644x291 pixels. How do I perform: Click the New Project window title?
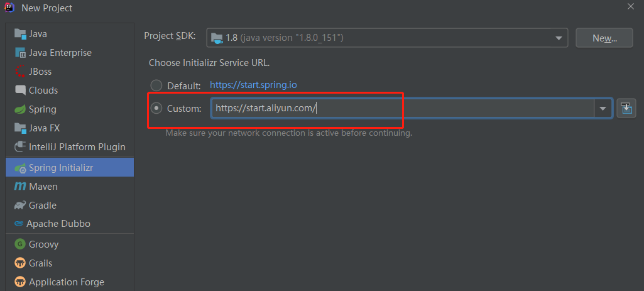[47, 8]
